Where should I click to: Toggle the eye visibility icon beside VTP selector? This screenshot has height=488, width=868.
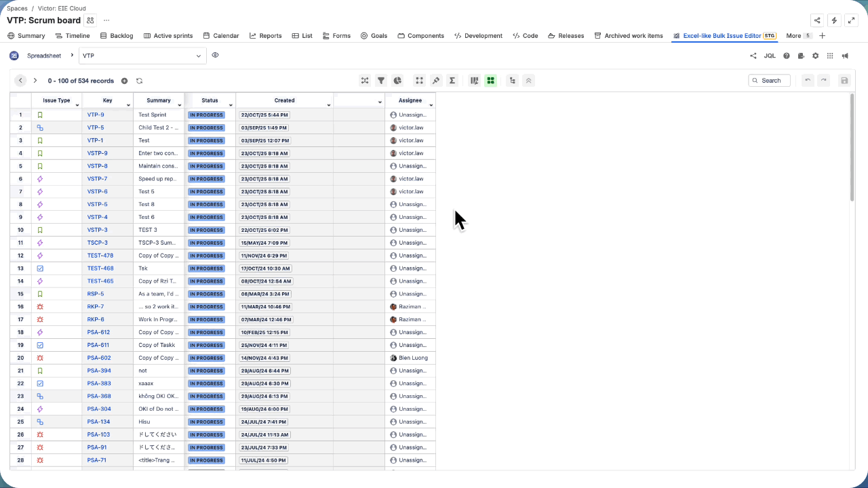tap(215, 56)
